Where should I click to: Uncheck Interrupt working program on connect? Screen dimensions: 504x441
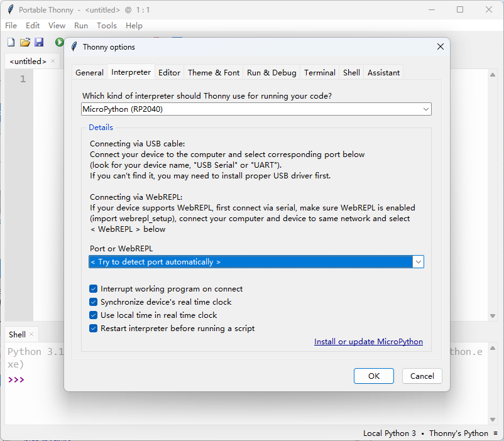click(x=93, y=288)
